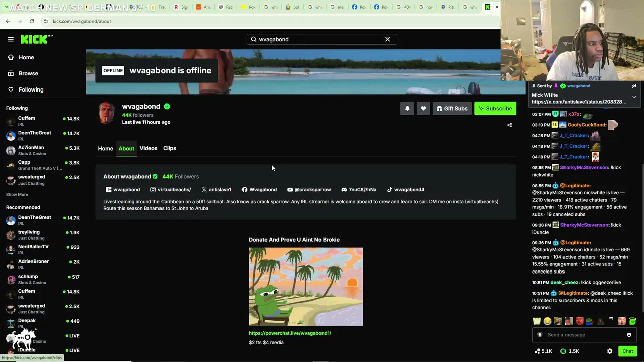View the 1.5K Kicks balance

[570, 351]
